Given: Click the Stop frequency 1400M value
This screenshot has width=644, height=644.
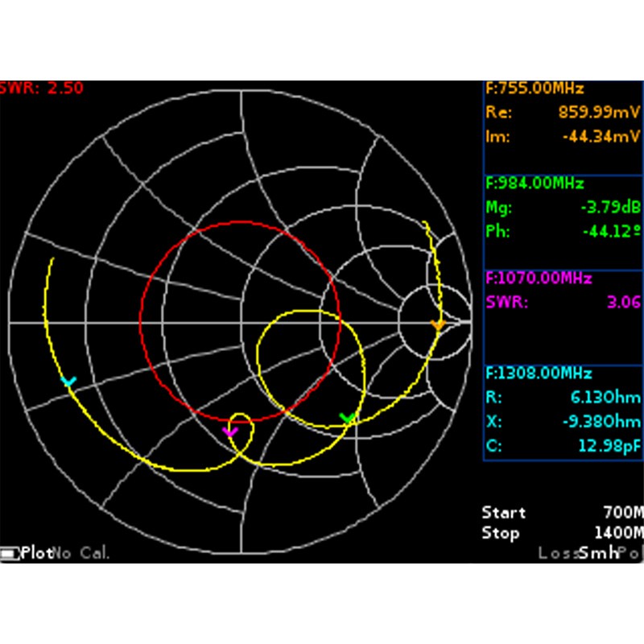Looking at the screenshot, I should (x=618, y=533).
